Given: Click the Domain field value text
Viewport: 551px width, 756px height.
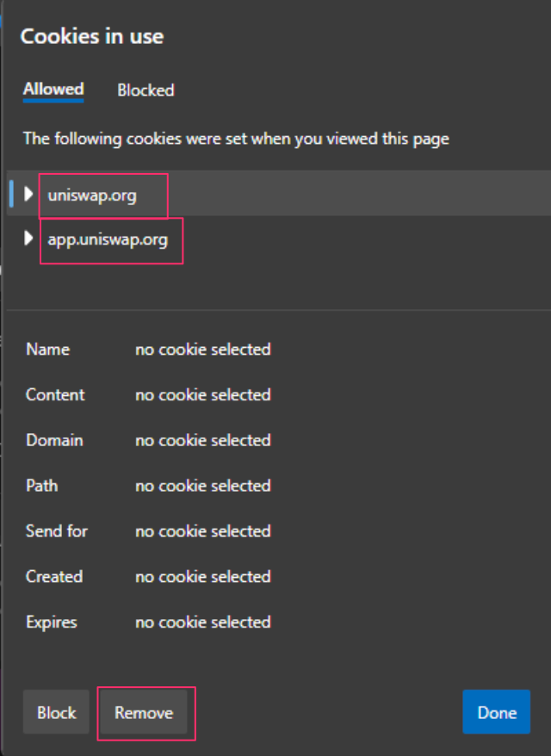Looking at the screenshot, I should coord(203,440).
